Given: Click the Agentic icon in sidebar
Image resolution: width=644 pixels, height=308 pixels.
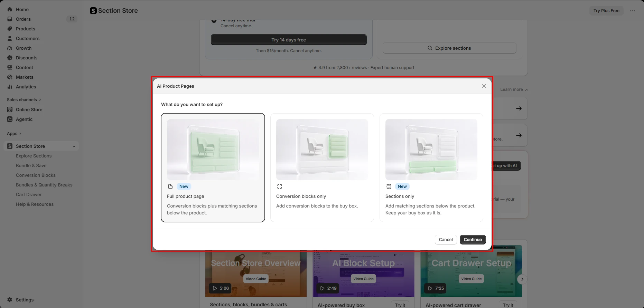Looking at the screenshot, I should click(x=10, y=119).
